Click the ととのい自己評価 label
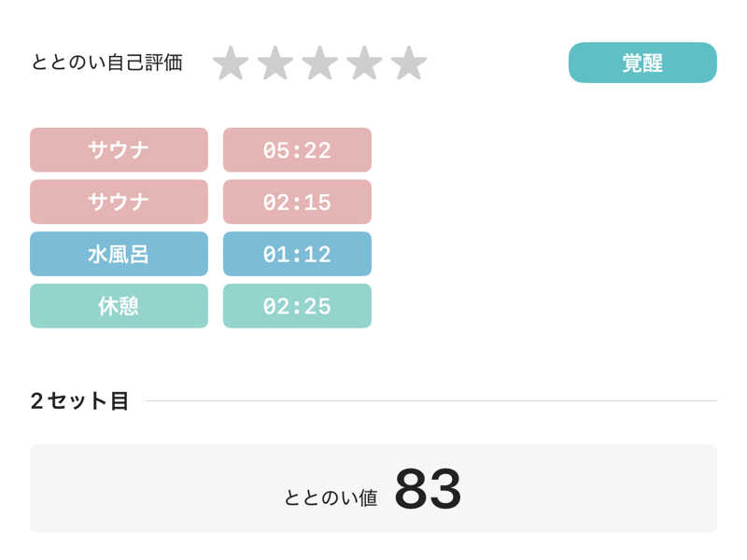The image size is (747, 560). [107, 63]
